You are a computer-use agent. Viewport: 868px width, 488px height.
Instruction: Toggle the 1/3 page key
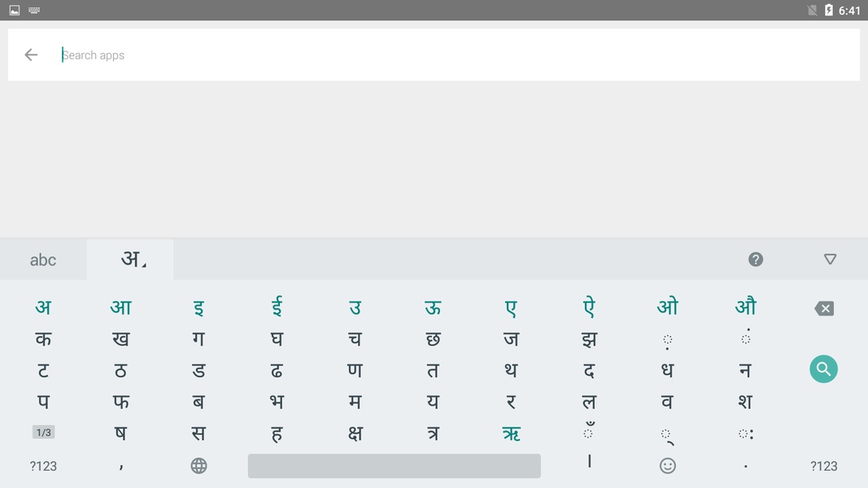[x=43, y=433]
